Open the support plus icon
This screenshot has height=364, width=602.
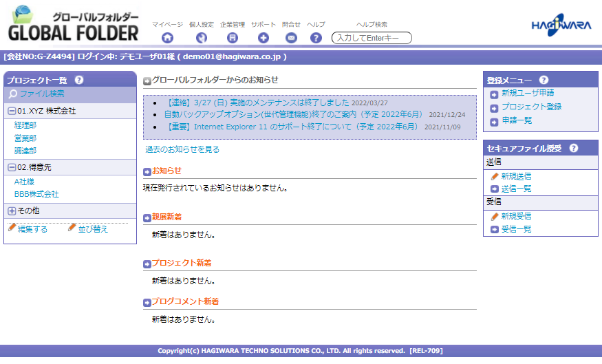click(263, 38)
